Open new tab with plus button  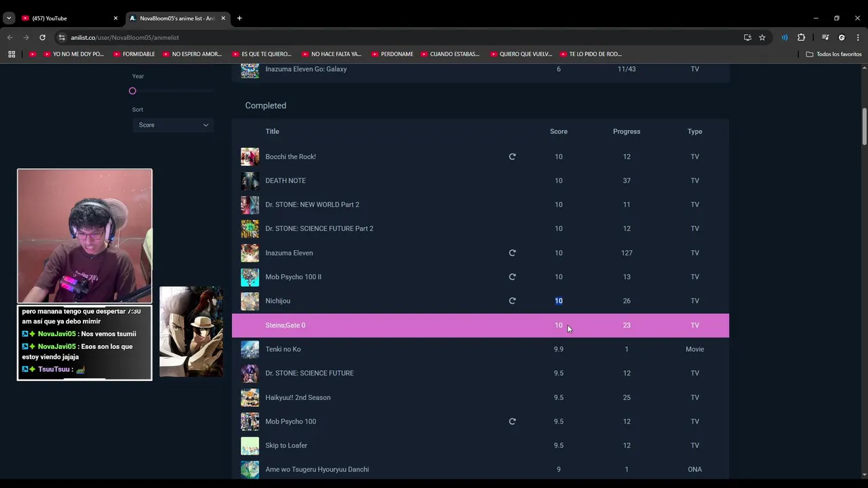(239, 18)
